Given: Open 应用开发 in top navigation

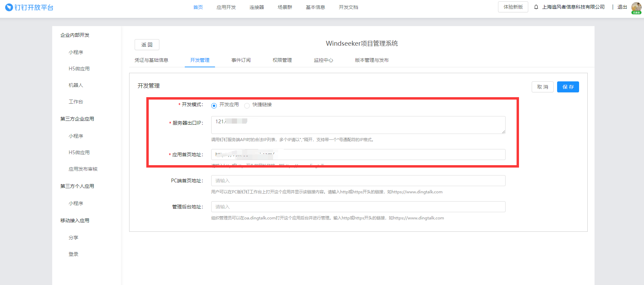Looking at the screenshot, I should coord(226,7).
